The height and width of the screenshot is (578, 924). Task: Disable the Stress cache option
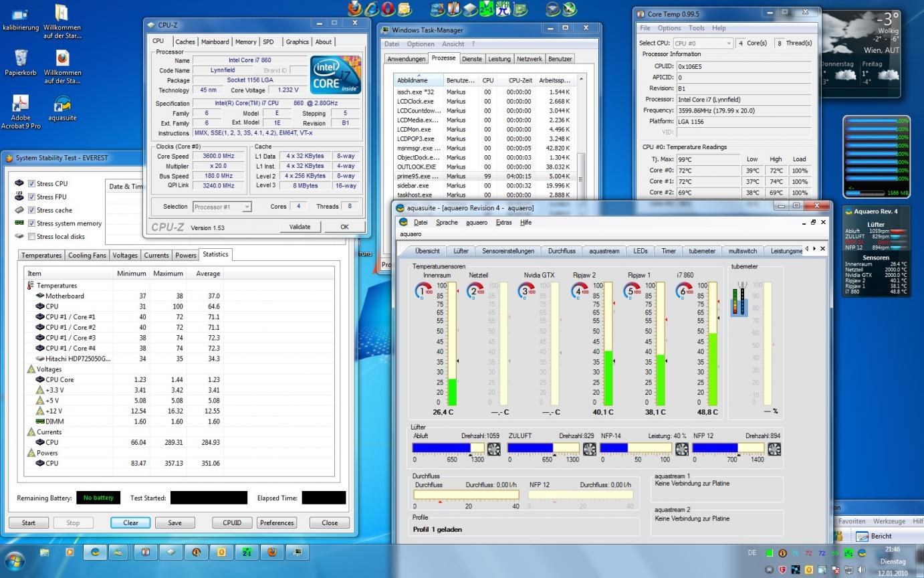(31, 210)
